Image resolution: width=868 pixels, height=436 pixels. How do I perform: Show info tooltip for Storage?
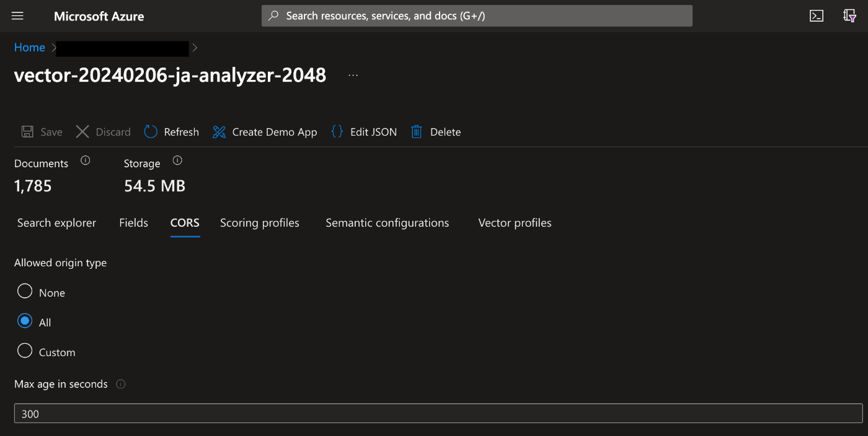177,160
